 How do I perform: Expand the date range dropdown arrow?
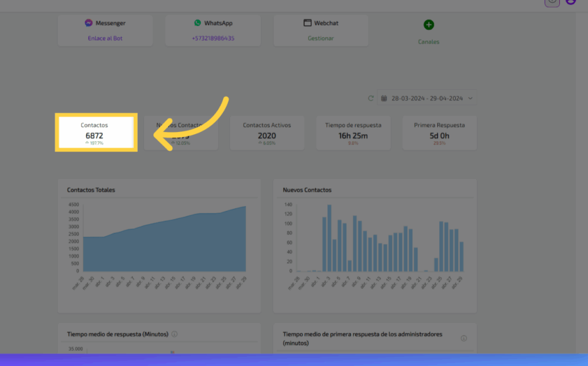click(x=470, y=98)
